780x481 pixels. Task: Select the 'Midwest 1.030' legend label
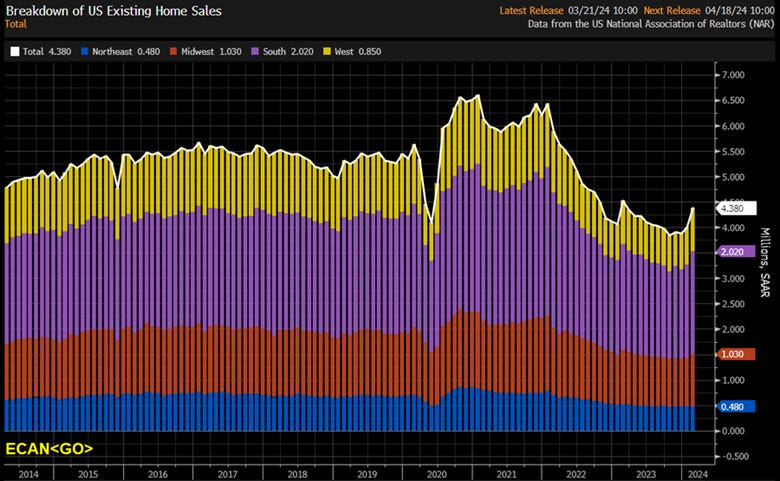coord(211,51)
